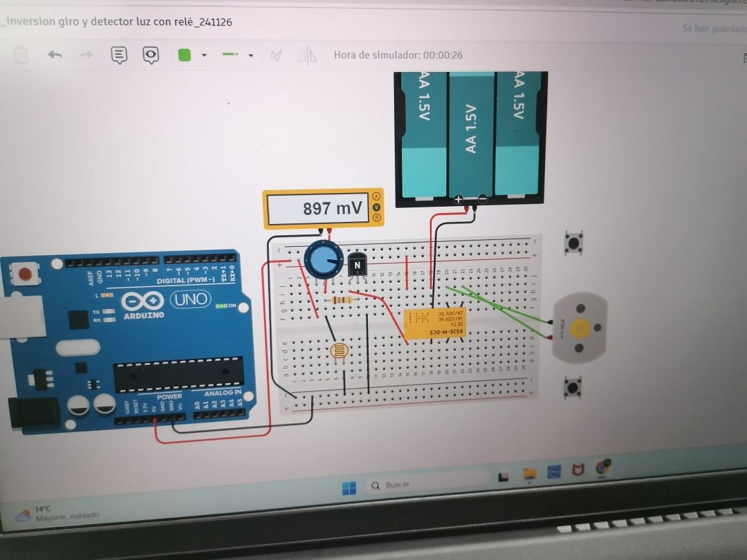Click the Arduino red reset button
Image resolution: width=747 pixels, height=560 pixels.
[x=25, y=274]
